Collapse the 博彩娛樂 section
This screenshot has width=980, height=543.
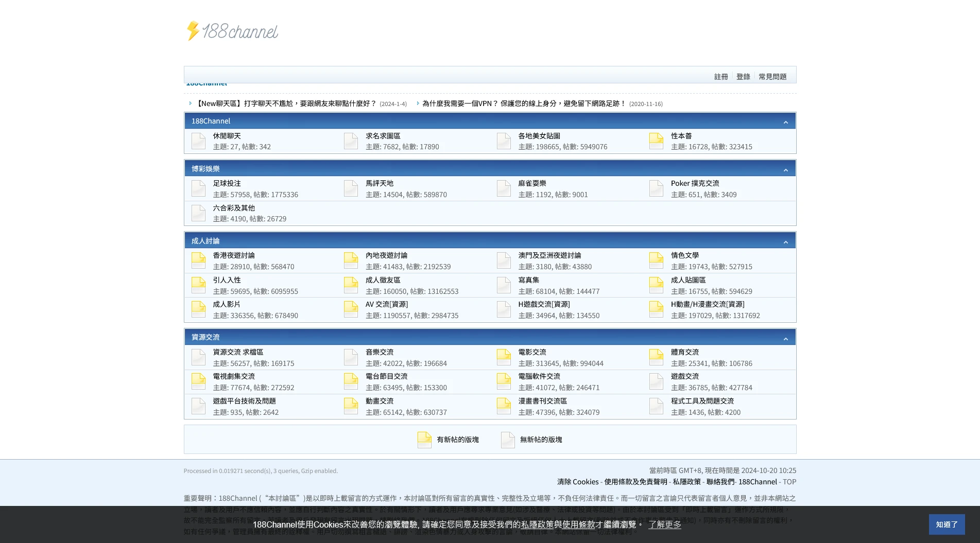coord(785,170)
